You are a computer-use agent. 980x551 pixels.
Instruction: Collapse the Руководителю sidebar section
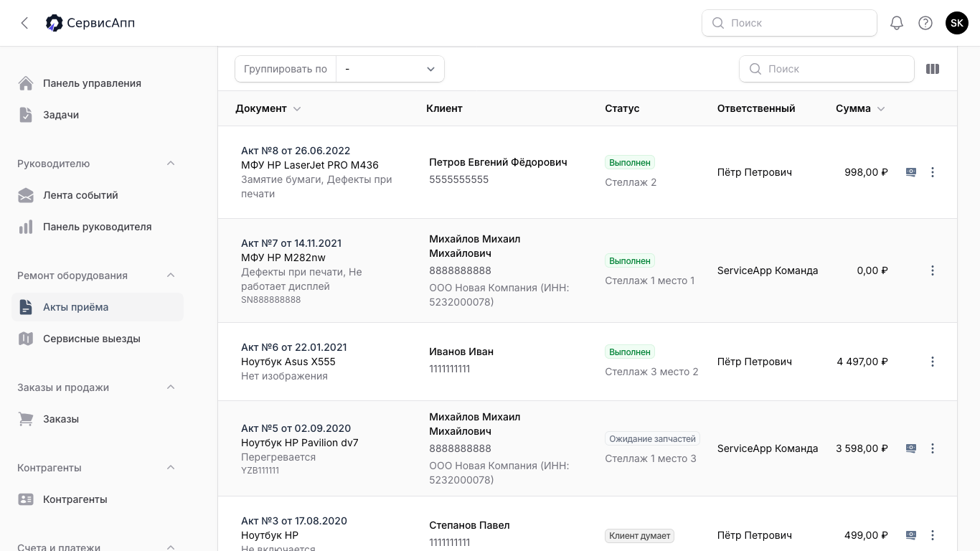tap(171, 164)
